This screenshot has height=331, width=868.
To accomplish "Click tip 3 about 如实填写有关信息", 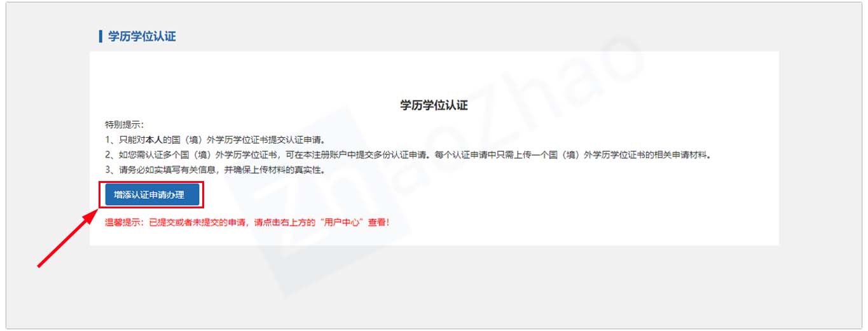I will pos(215,170).
